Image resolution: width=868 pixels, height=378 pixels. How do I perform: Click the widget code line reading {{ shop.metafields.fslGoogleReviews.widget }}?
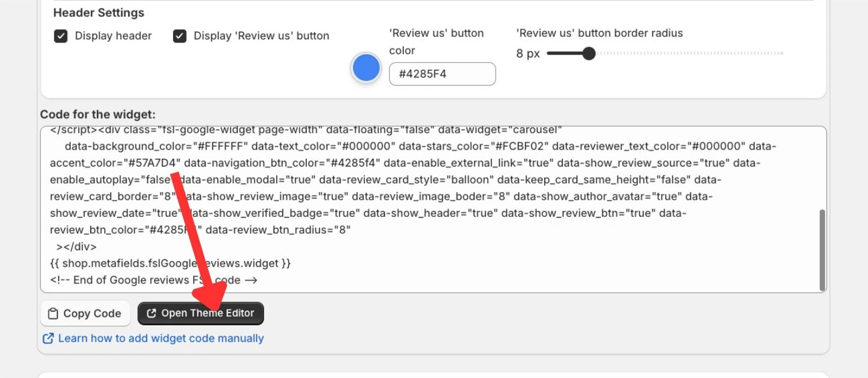coord(171,264)
